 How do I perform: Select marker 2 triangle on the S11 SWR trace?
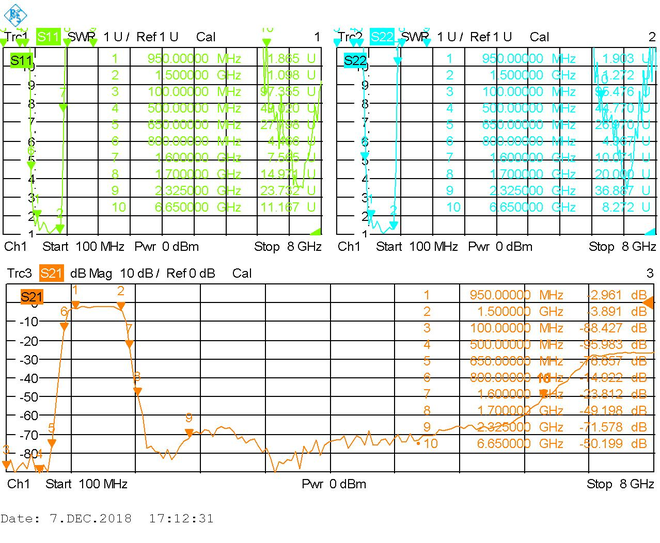coord(60,229)
